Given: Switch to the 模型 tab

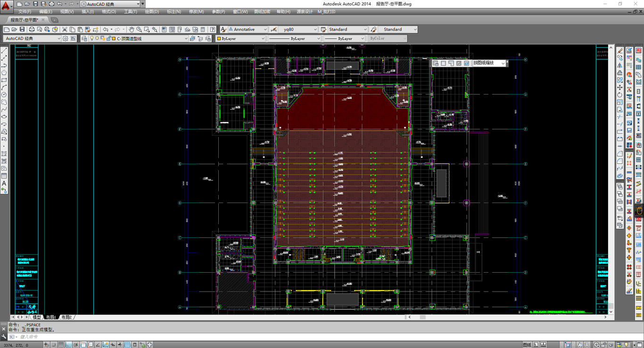Looking at the screenshot, I should (x=37, y=317).
